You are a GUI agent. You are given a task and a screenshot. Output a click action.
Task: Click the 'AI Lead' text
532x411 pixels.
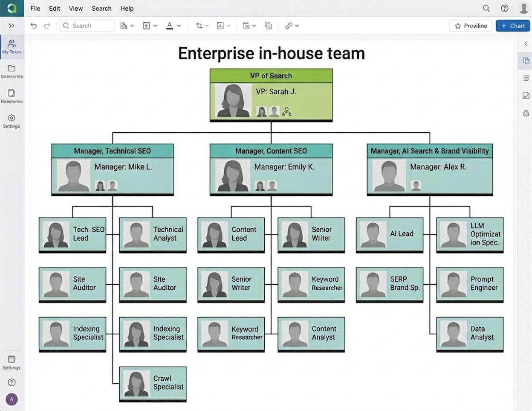(x=402, y=234)
